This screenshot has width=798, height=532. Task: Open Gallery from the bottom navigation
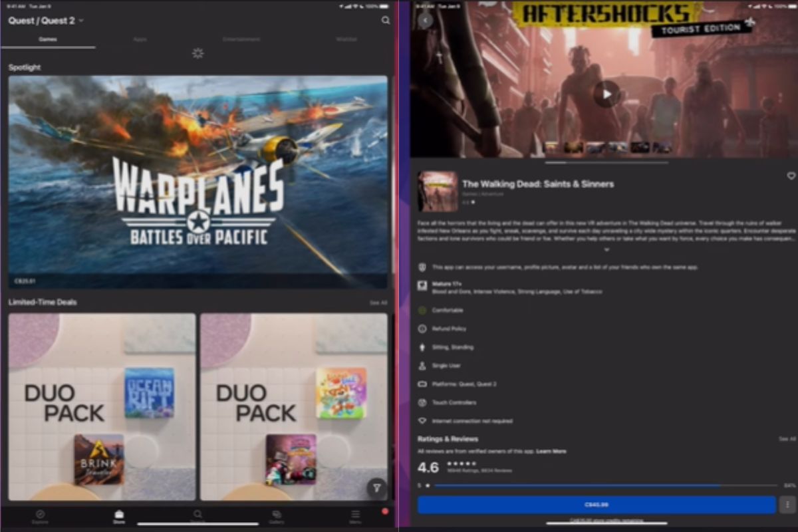277,517
